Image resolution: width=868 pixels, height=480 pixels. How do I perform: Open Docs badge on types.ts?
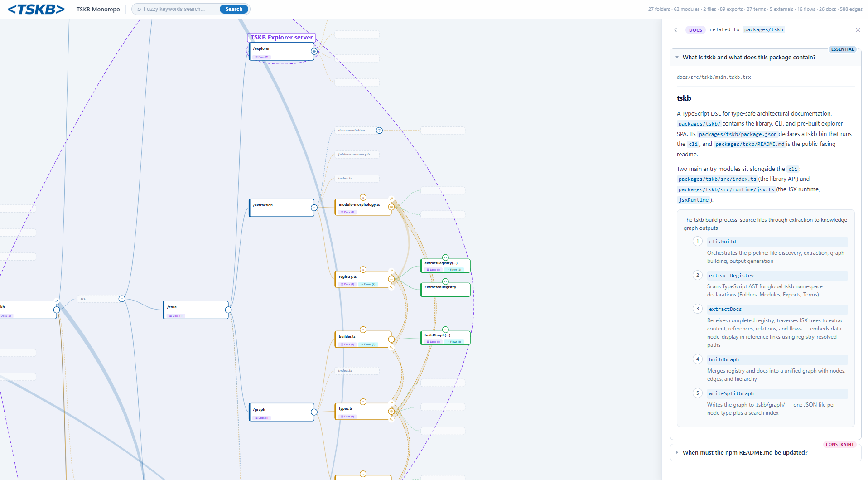pos(347,417)
